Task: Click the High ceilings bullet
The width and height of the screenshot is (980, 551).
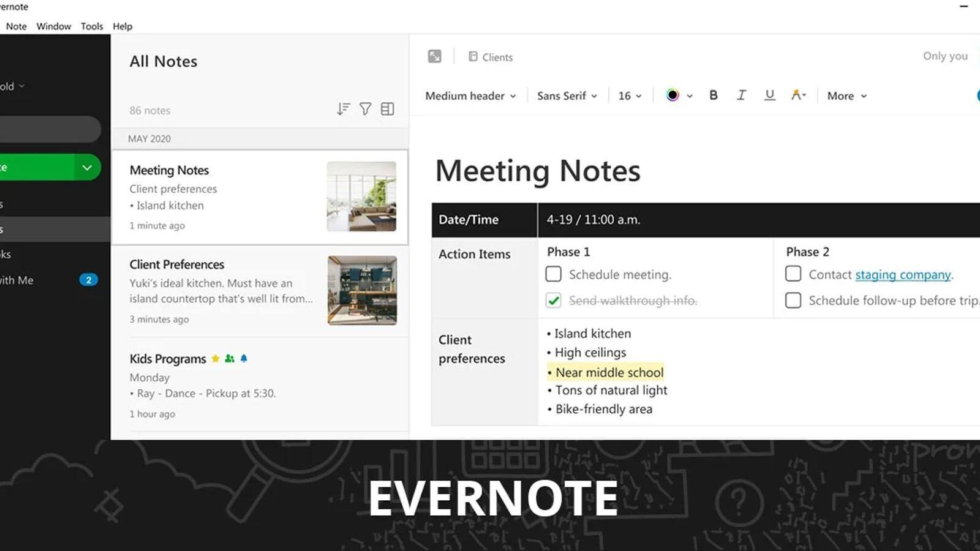Action: 586,353
